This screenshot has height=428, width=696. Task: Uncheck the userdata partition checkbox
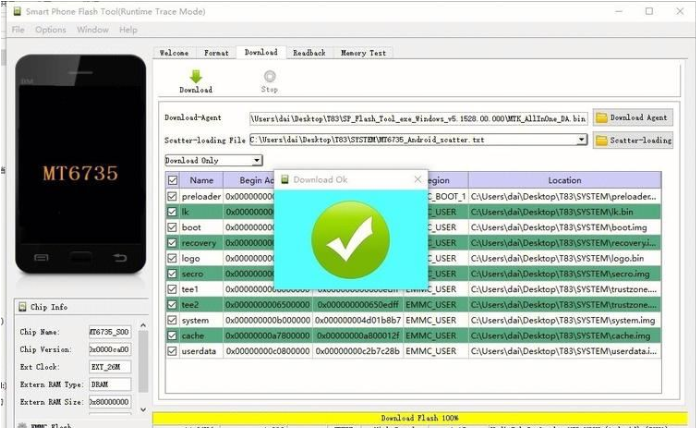(173, 351)
